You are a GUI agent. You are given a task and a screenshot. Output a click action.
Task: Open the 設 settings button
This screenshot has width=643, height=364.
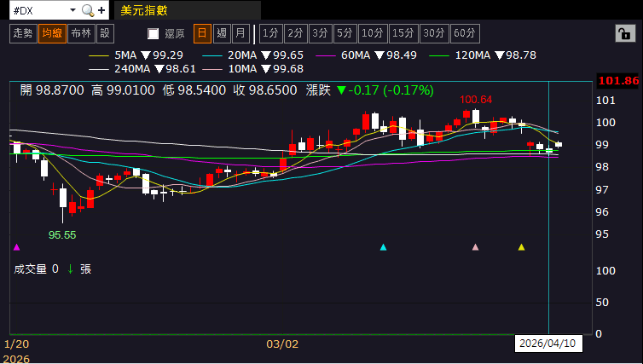point(106,33)
